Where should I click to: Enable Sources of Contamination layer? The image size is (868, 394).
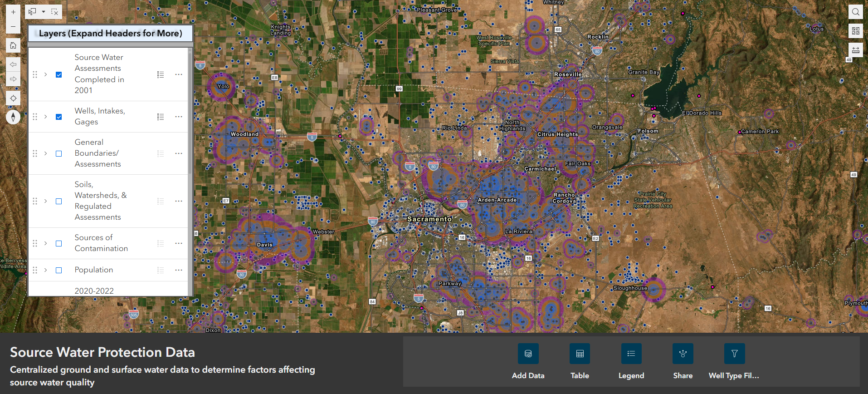point(59,243)
